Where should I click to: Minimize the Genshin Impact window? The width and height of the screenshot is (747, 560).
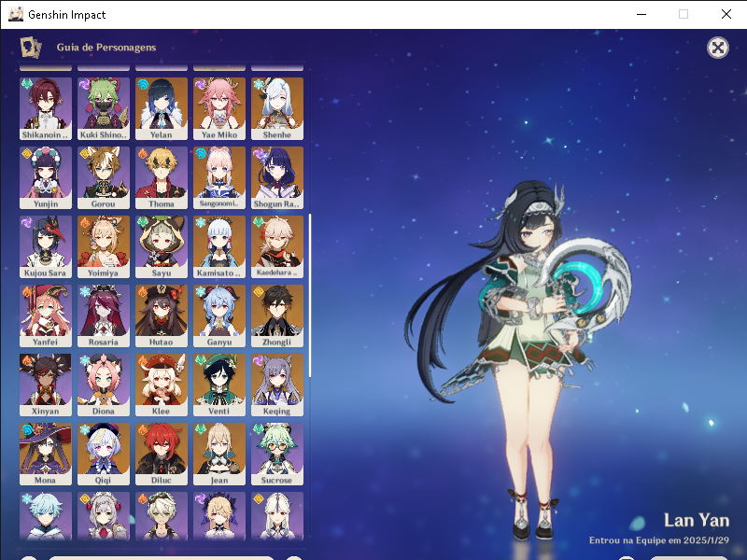641,14
